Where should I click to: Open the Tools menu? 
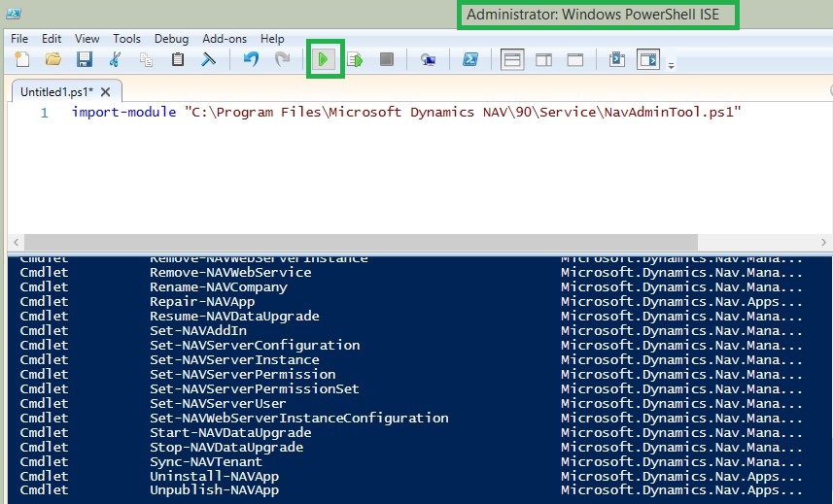pyautogui.click(x=126, y=39)
